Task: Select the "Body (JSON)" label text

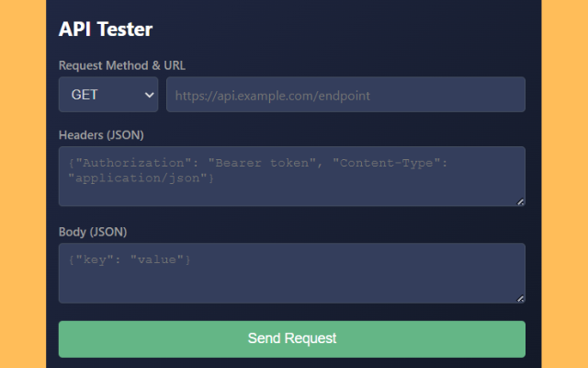Action: [x=93, y=231]
